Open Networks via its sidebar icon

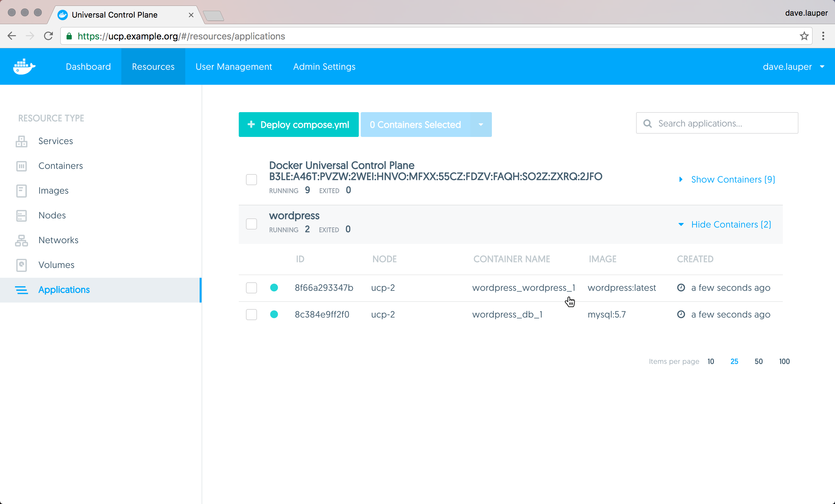(21, 240)
